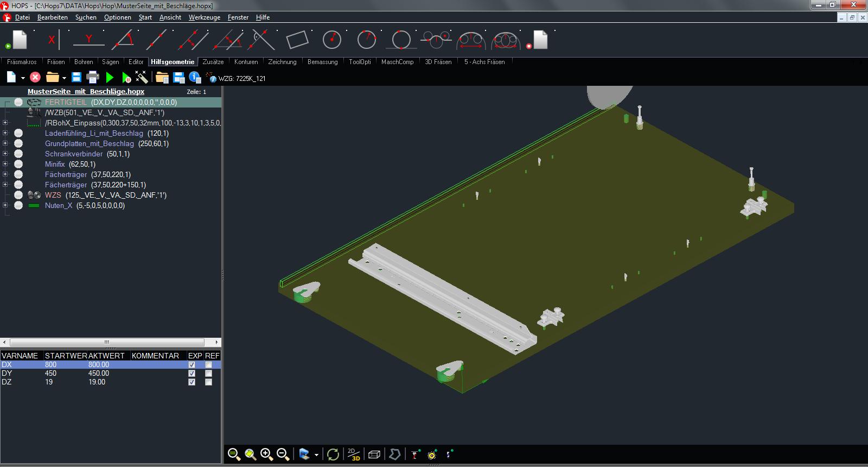Toggle EXP checkbox for DX variable
This screenshot has width=868, height=467.
point(192,365)
